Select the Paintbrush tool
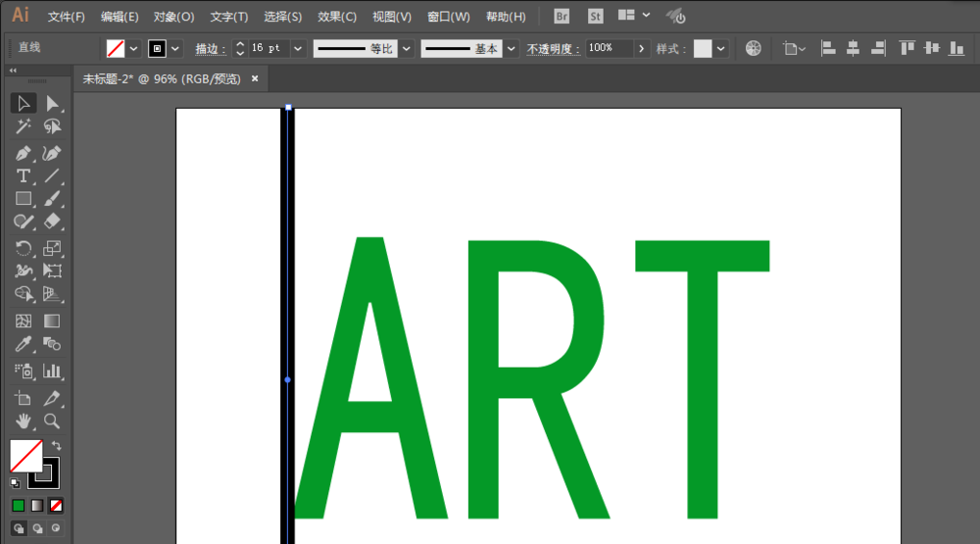 (x=52, y=199)
